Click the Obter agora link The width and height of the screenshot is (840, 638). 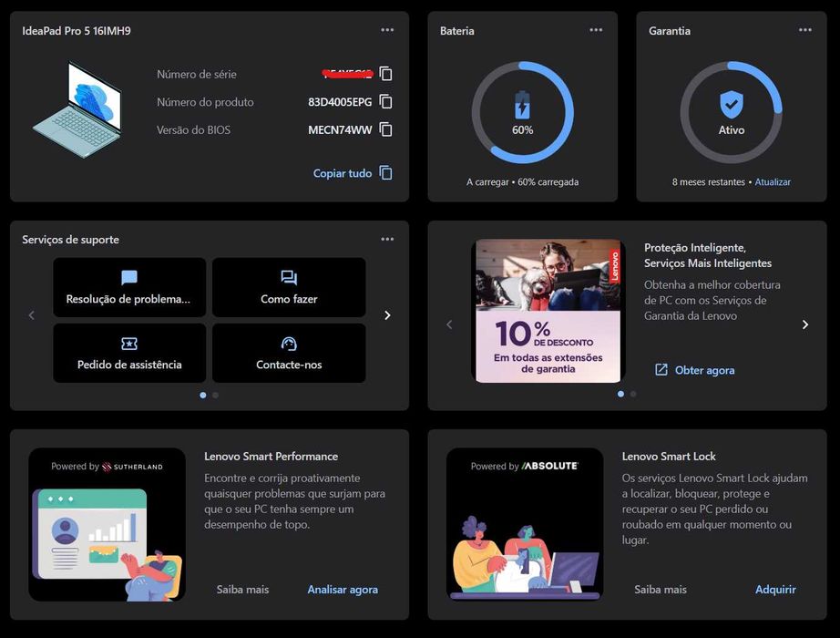[x=704, y=370]
